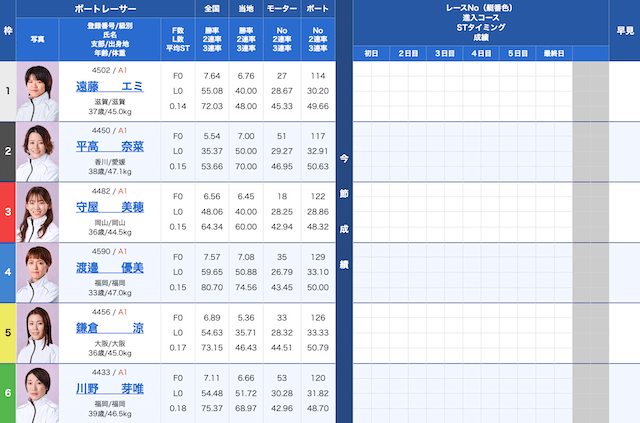Open racer link 守屋 美穂
640x423 pixels.
point(109,207)
